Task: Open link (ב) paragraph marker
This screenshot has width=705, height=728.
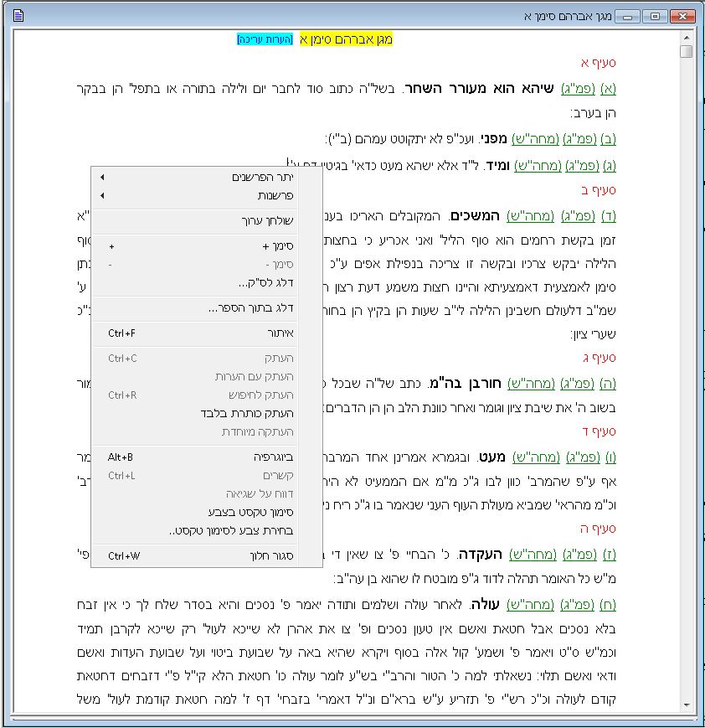Action: [x=608, y=138]
